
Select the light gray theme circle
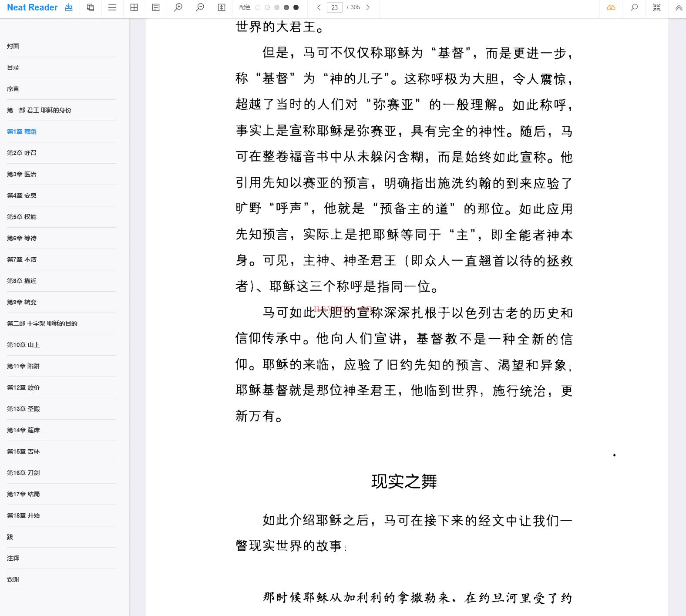pyautogui.click(x=277, y=7)
